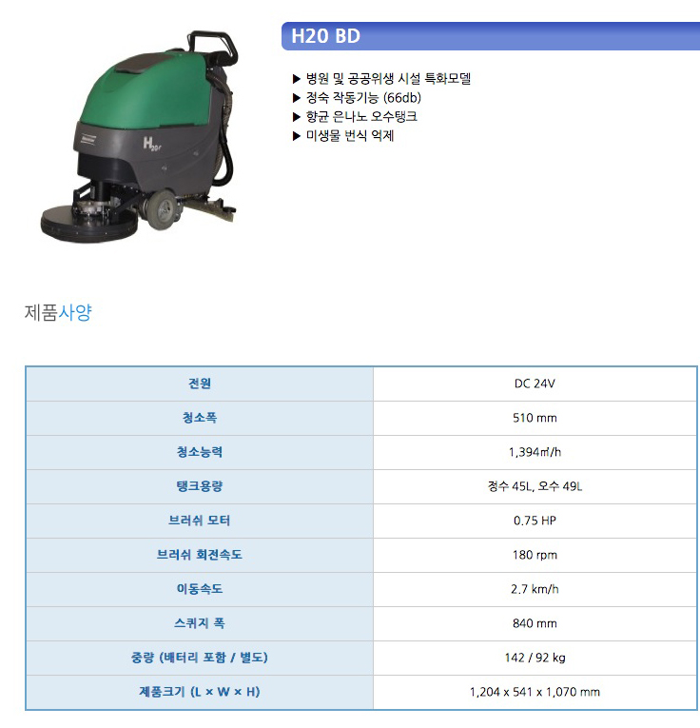Select the 2.7 km/h speed value
This screenshot has height=728, width=700.
tap(534, 589)
